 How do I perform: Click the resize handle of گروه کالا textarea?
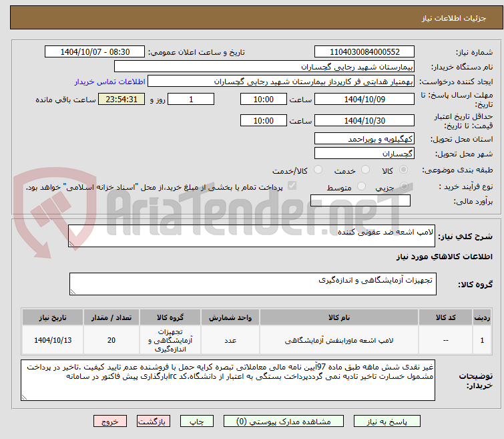(x=73, y=292)
